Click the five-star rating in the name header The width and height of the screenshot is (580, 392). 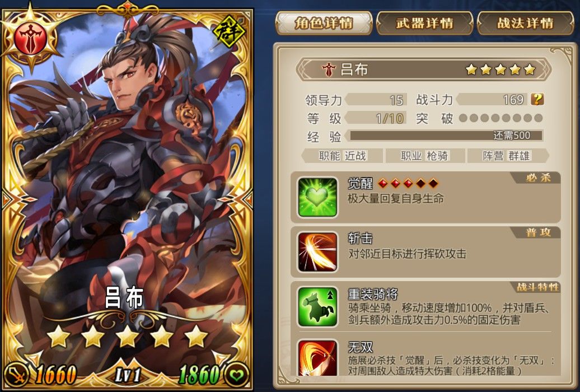pyautogui.click(x=501, y=69)
